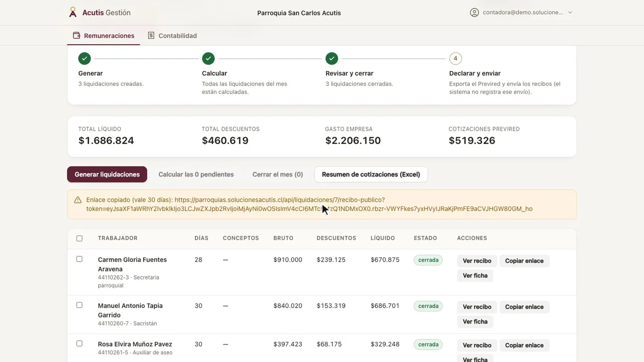Viewport: 644px width, 362px height.
Task: Click the Revisar y cerrar checkmark icon
Action: 332,59
